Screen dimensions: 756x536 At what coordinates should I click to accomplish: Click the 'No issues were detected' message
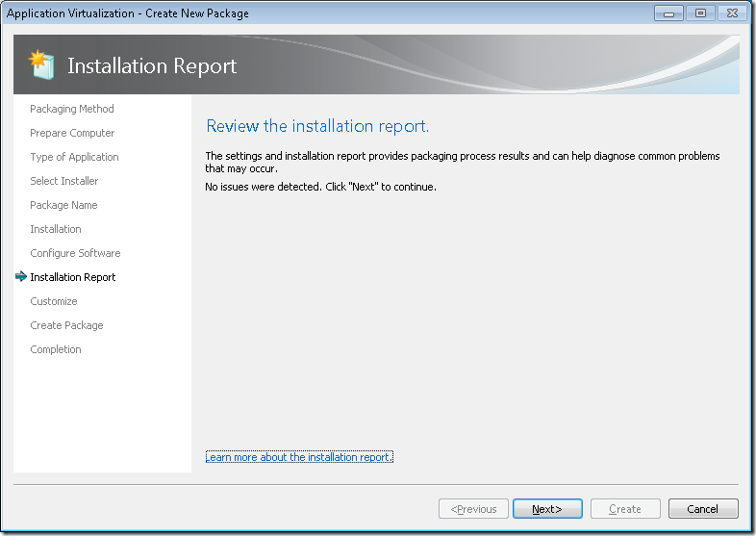point(320,187)
